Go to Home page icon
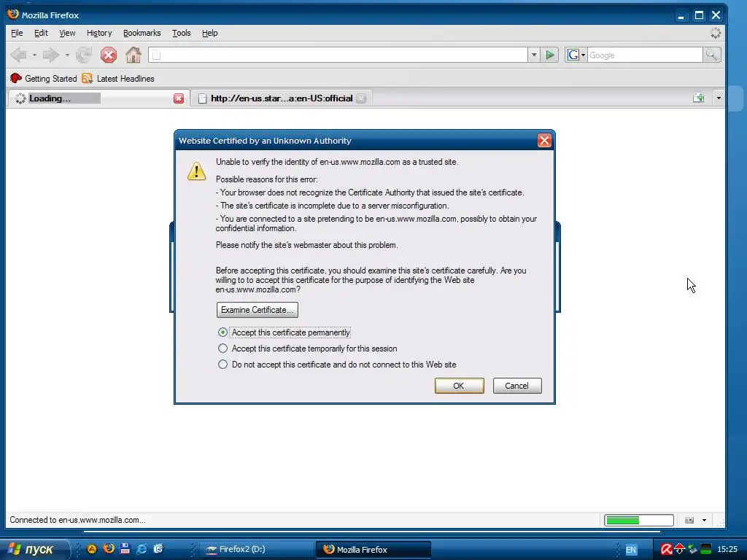 pyautogui.click(x=133, y=55)
